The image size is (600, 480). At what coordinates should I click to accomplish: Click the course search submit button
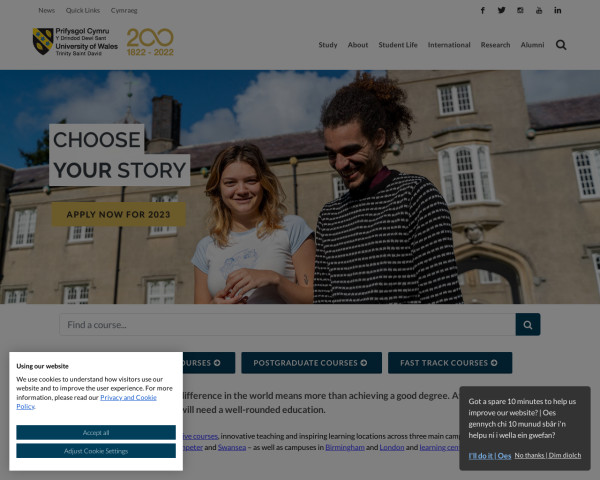click(x=528, y=325)
